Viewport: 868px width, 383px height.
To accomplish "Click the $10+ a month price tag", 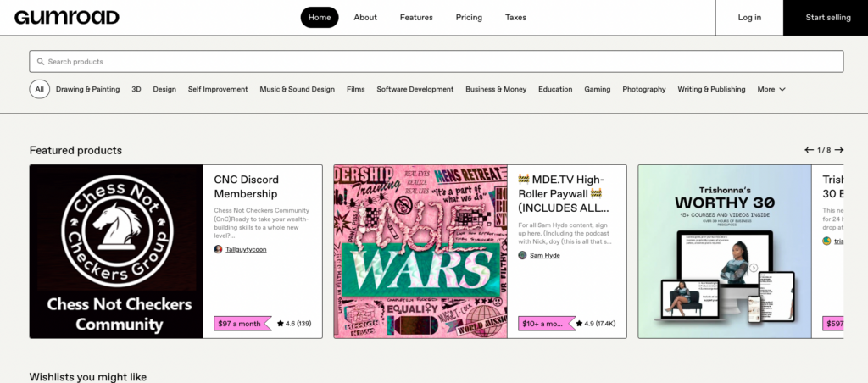I will [547, 323].
